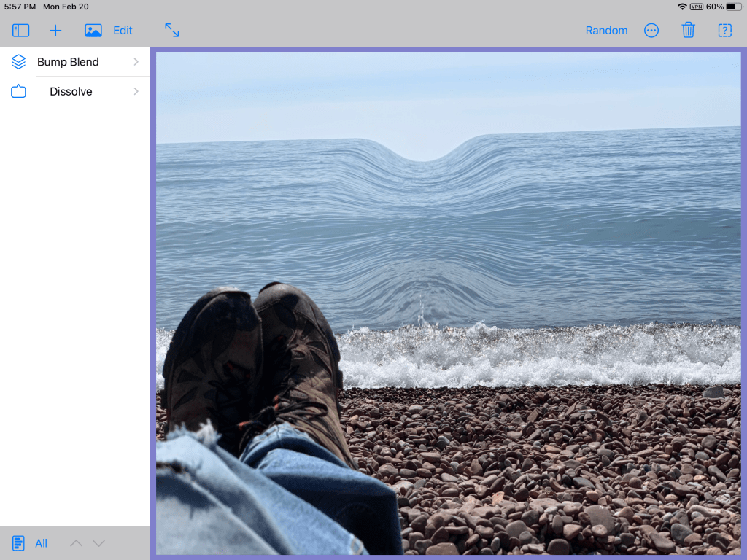Click the rounded shape icon beside Dissolve
The image size is (747, 560).
[18, 92]
